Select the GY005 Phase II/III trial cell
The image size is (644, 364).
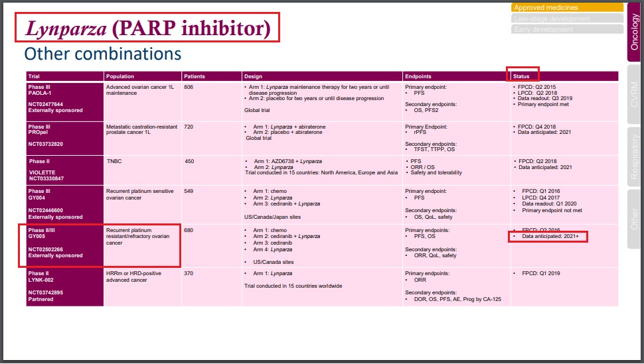pos(64,245)
